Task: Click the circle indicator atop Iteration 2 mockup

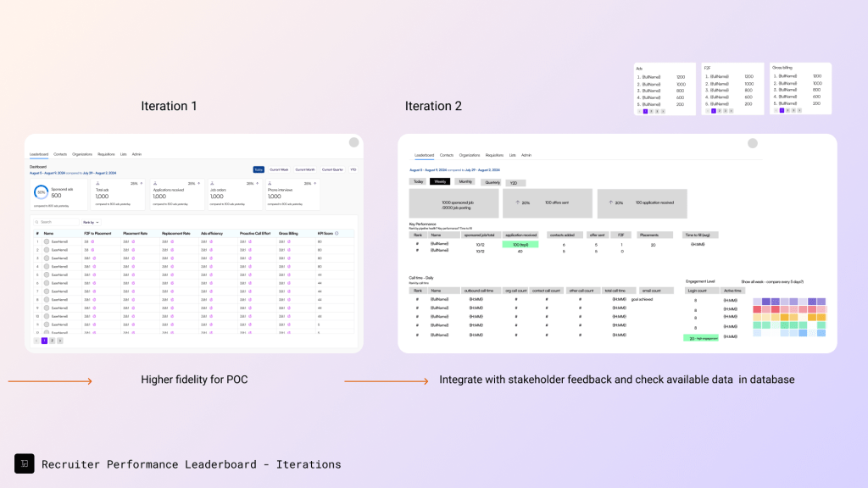Action: click(x=753, y=143)
